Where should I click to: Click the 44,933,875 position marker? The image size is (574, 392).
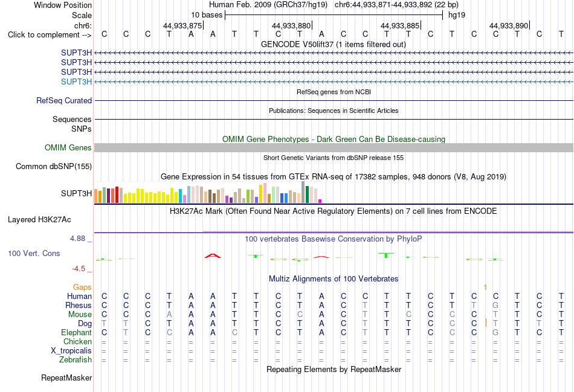pos(183,25)
